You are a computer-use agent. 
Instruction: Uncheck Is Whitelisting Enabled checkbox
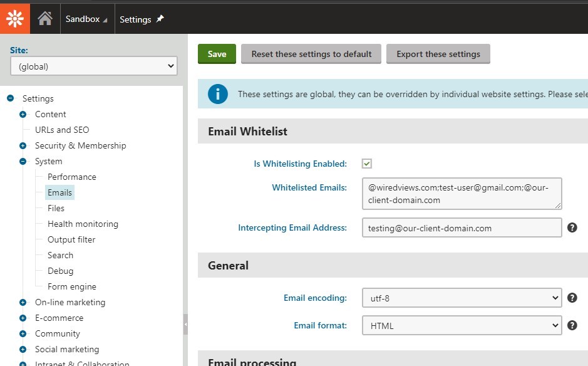pyautogui.click(x=367, y=164)
